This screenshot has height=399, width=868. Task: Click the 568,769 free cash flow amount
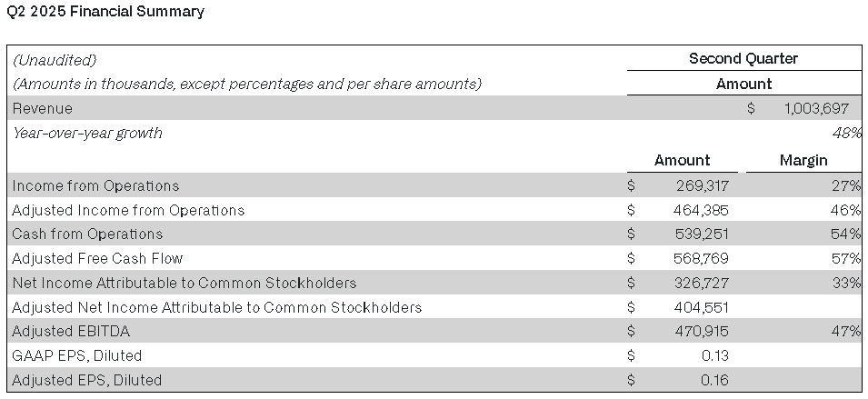pyautogui.click(x=701, y=258)
